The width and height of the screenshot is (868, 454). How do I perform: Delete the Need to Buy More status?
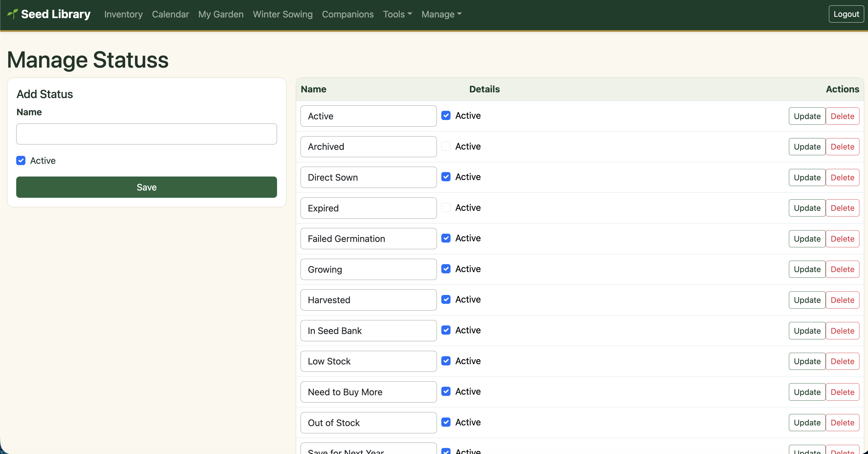(x=842, y=392)
